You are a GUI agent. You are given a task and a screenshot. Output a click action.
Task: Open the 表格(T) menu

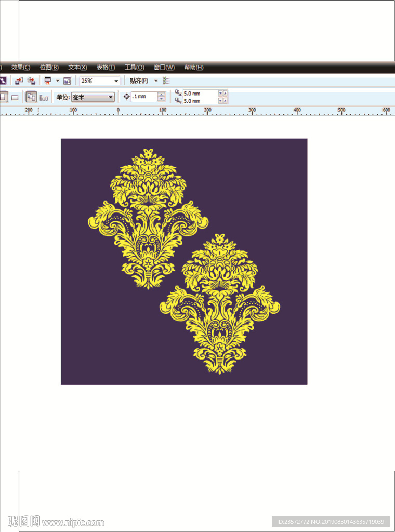(x=106, y=68)
